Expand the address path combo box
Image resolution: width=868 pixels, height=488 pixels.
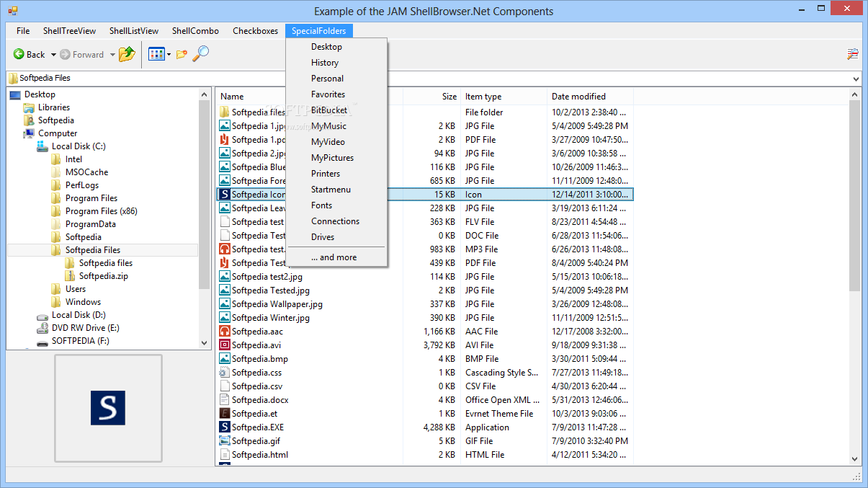point(856,79)
